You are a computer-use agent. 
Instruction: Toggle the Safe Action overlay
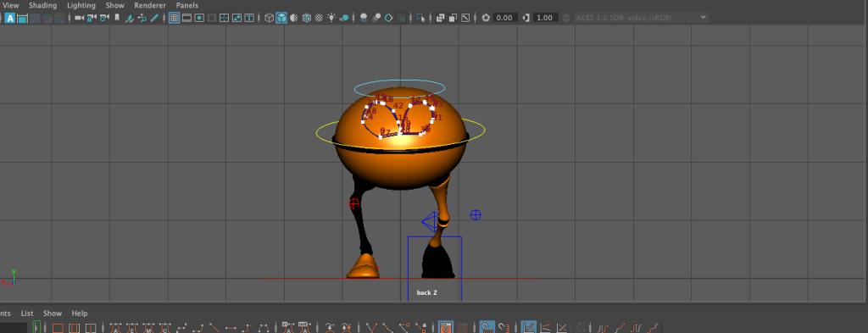point(237,18)
